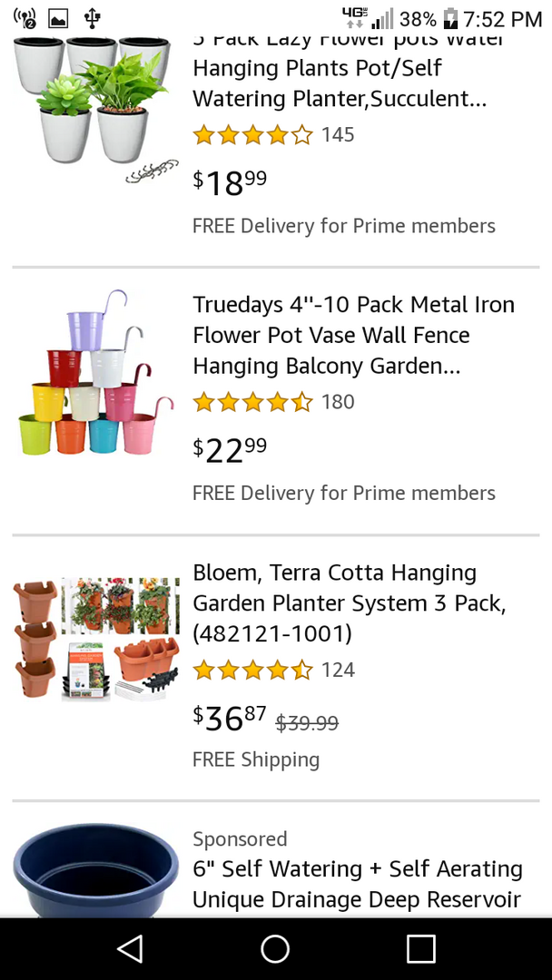Viewport: 552px width, 980px height.
Task: Open Truedays 4''-10 Pack Metal Iron title
Action: (353, 335)
